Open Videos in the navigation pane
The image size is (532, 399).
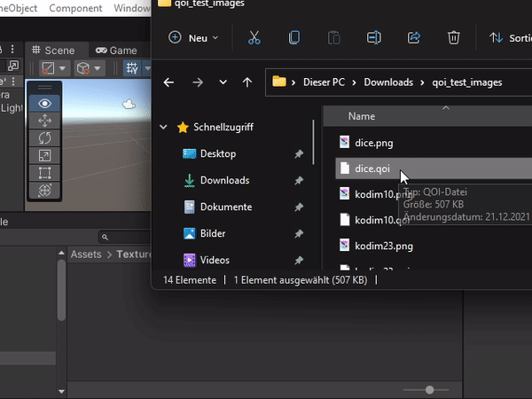pos(215,260)
